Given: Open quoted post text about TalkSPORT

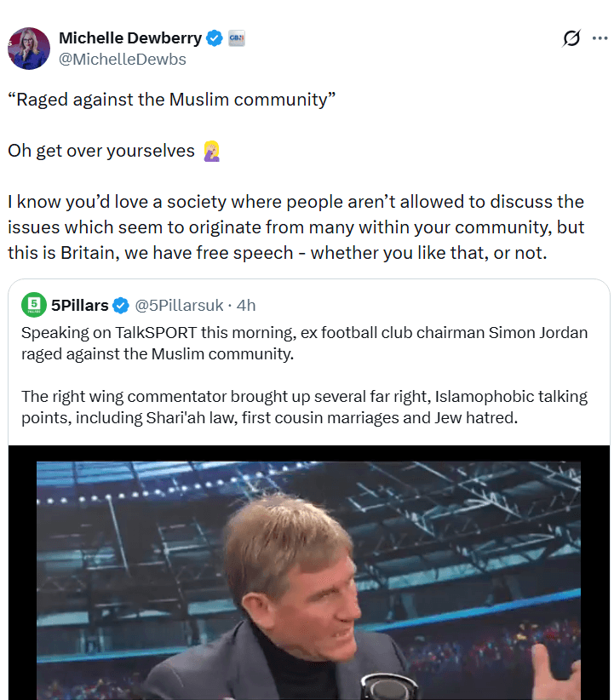Looking at the screenshot, I should pyautogui.click(x=304, y=343).
